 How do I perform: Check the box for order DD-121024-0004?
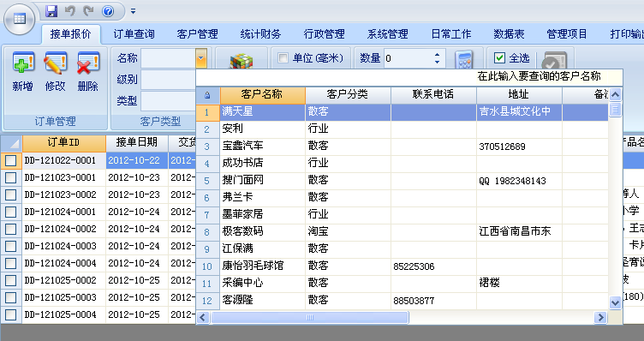pos(10,263)
